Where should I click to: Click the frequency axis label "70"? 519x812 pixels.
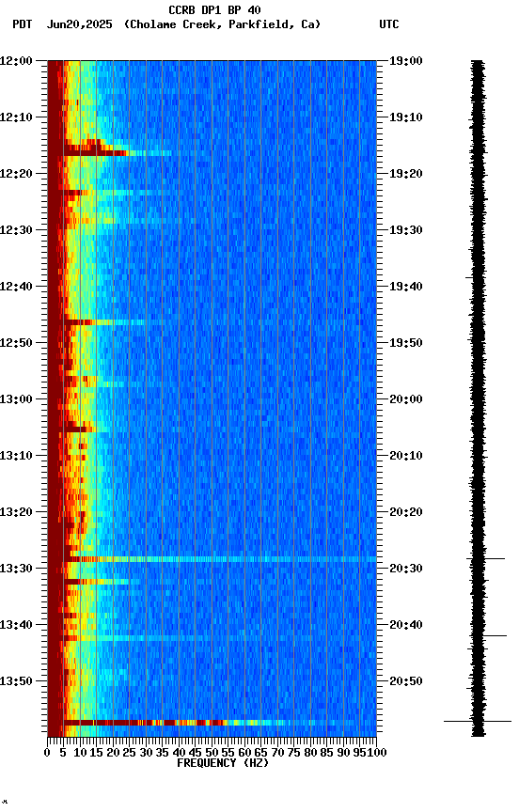coord(277,753)
